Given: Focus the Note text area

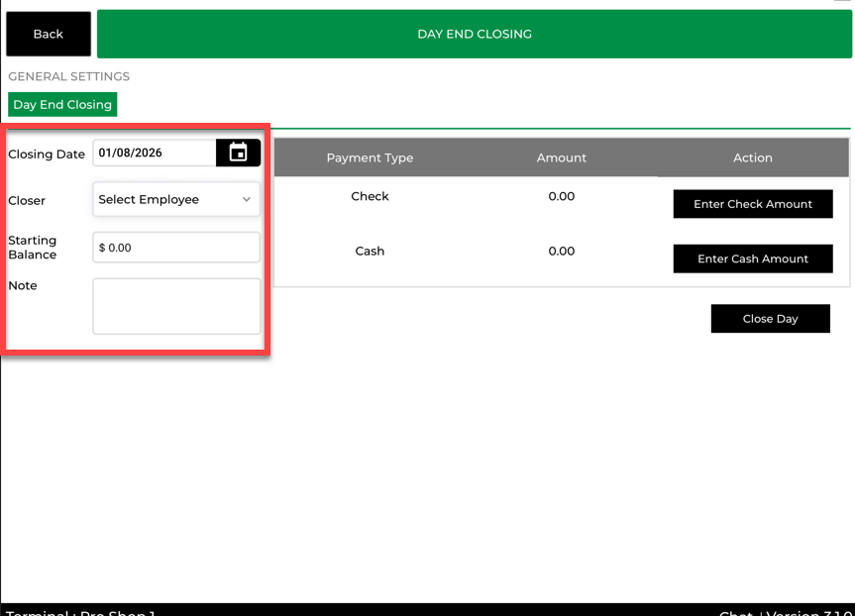Looking at the screenshot, I should click(x=176, y=306).
